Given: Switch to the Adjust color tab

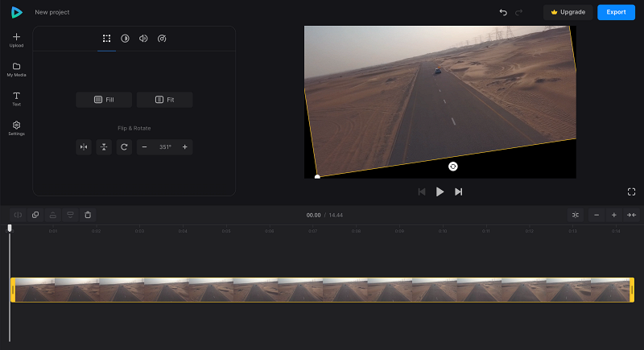Looking at the screenshot, I should [x=125, y=39].
